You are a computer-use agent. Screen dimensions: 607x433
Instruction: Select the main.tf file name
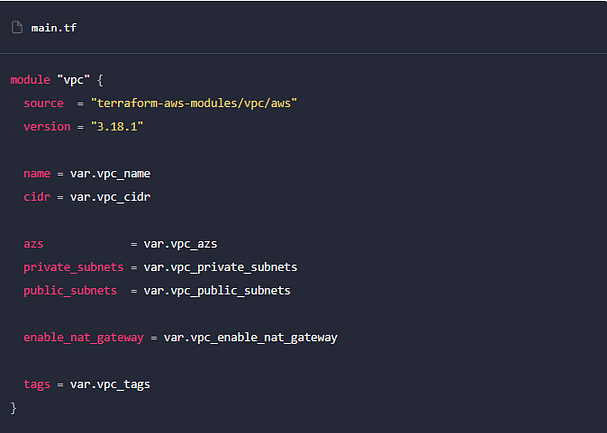coord(54,28)
